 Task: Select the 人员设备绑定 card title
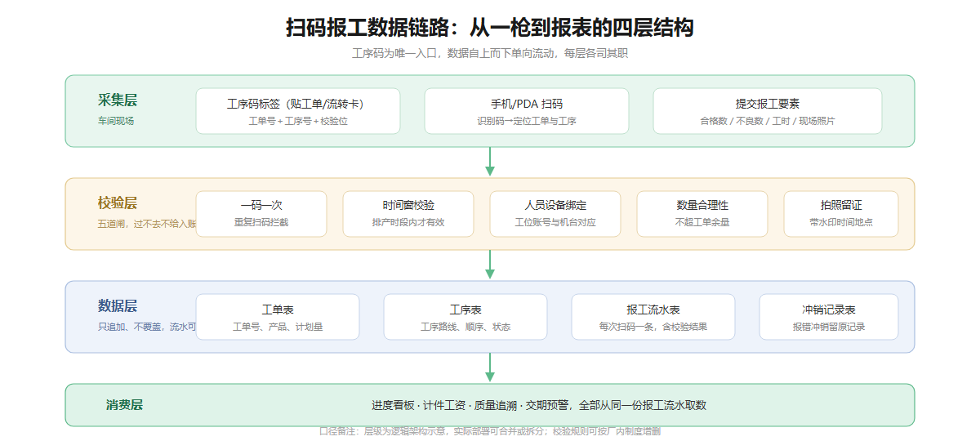[555, 205]
